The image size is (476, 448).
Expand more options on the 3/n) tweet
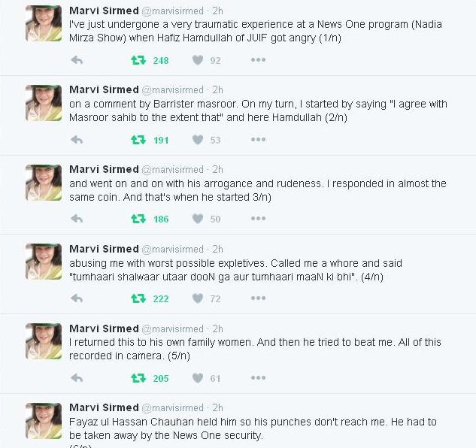(259, 219)
